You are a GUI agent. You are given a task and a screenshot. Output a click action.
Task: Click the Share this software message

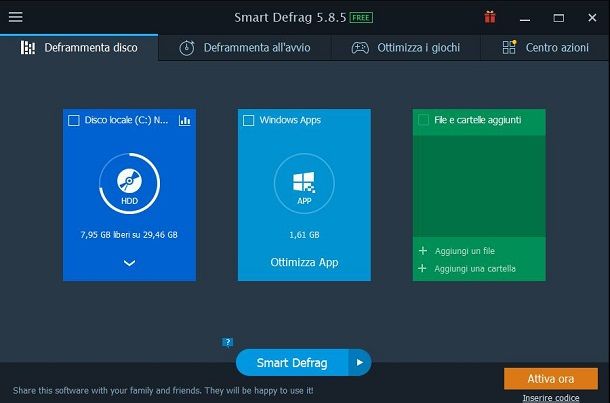tap(163, 390)
